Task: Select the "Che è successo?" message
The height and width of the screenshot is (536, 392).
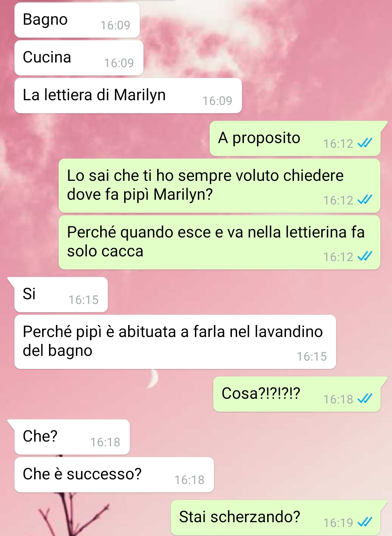Action: coord(114,475)
